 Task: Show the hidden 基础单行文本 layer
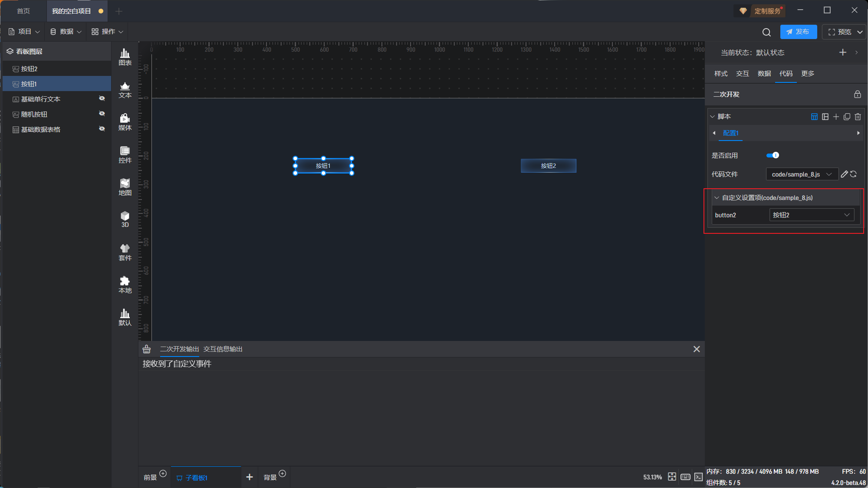pyautogui.click(x=102, y=98)
